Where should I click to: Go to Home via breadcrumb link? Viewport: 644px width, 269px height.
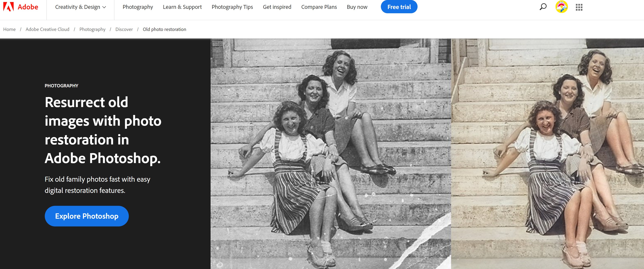coord(9,29)
